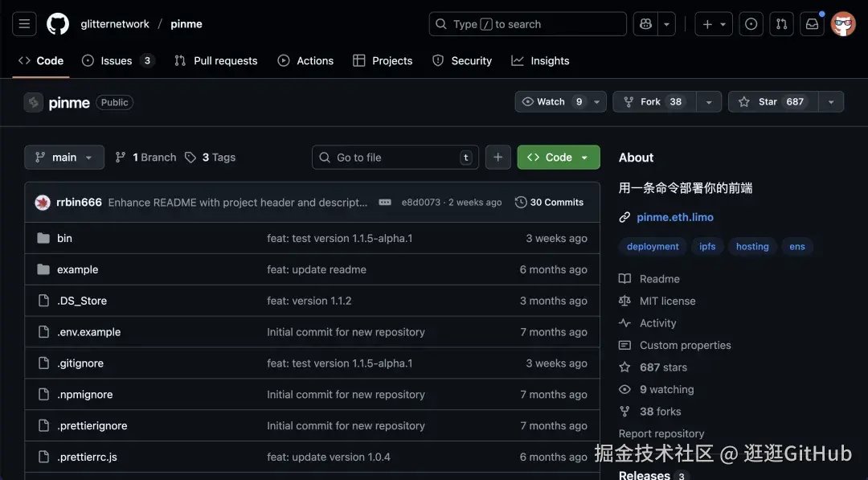Go to GitHub home via Octocat logo

(x=58, y=24)
